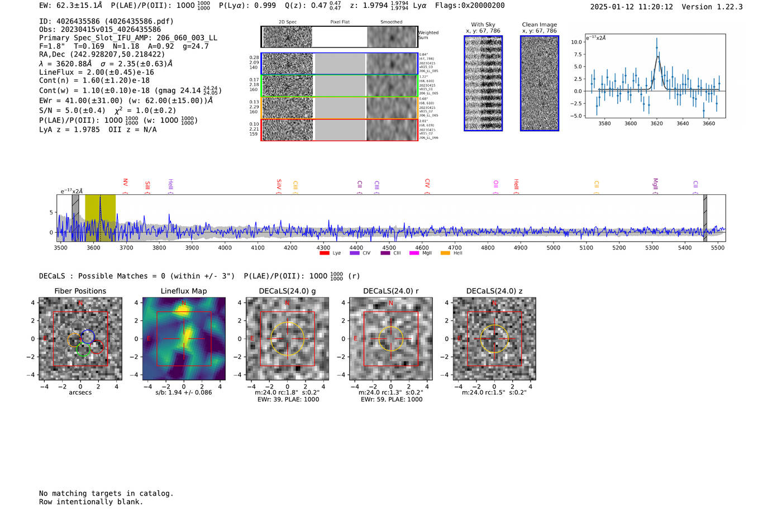Image resolution: width=782 pixels, height=532 pixels.
Task: Click the '2D Spec' column header
Action: [x=288, y=22]
